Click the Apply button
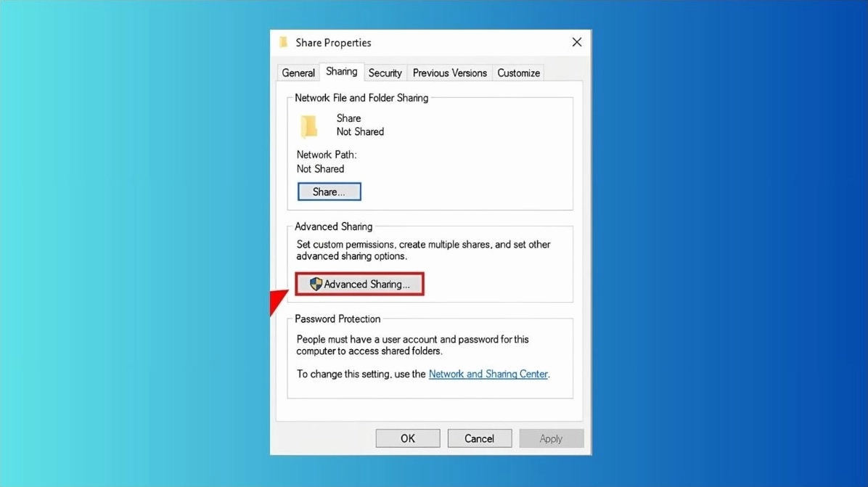This screenshot has height=487, width=868. pos(551,438)
